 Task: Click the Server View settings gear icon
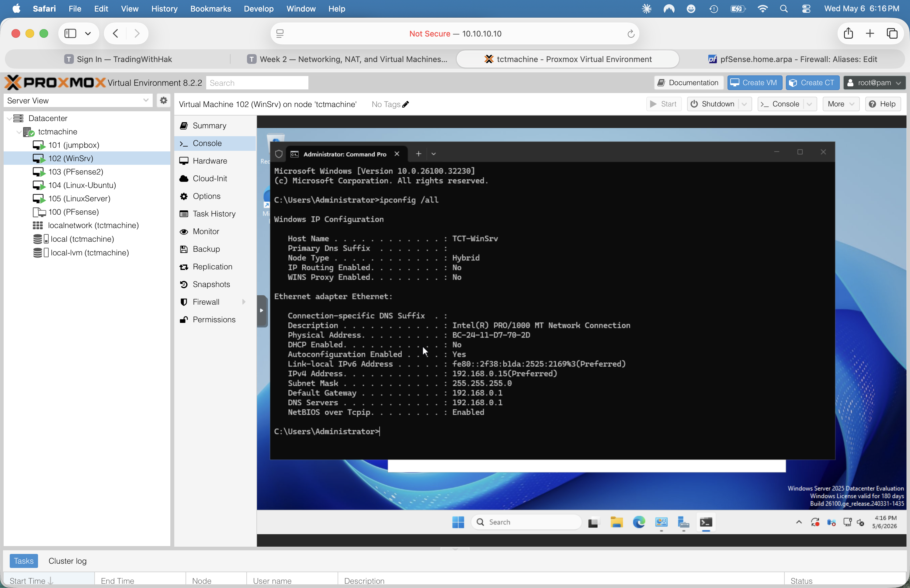click(163, 100)
